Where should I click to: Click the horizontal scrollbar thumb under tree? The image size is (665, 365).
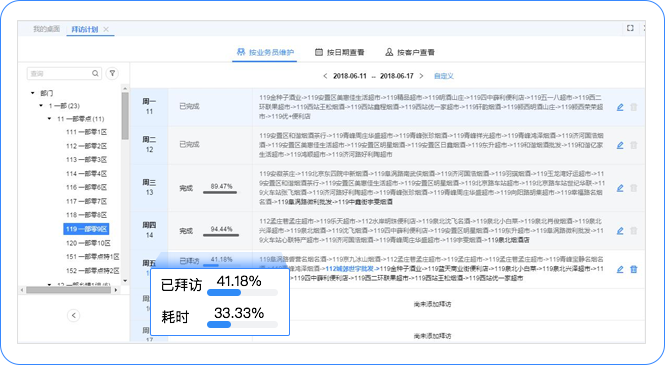(x=68, y=290)
